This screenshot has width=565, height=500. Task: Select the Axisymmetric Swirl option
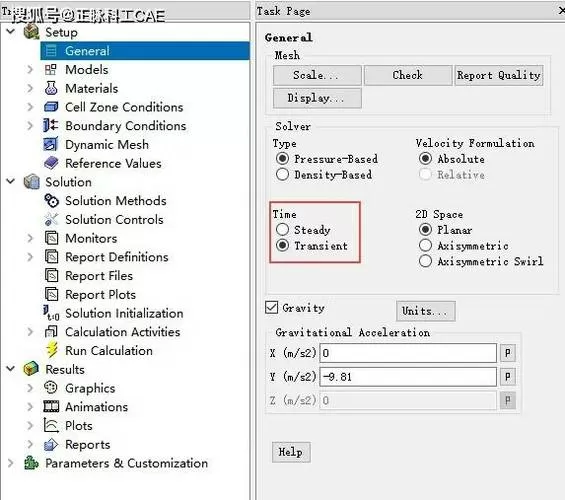tap(425, 261)
